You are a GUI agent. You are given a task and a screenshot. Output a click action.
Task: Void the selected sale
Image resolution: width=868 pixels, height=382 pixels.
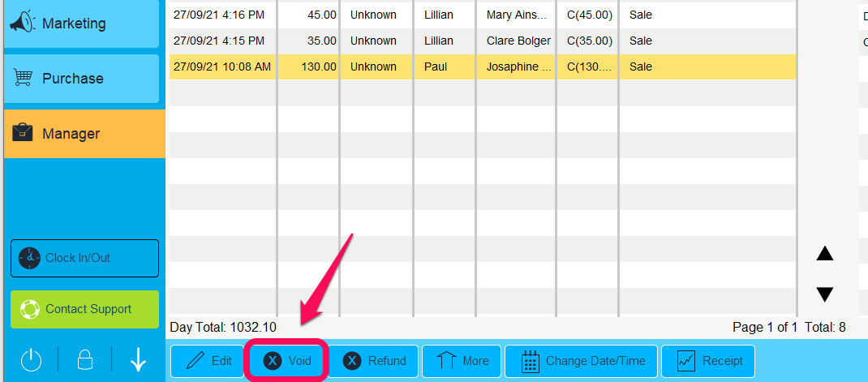point(286,362)
